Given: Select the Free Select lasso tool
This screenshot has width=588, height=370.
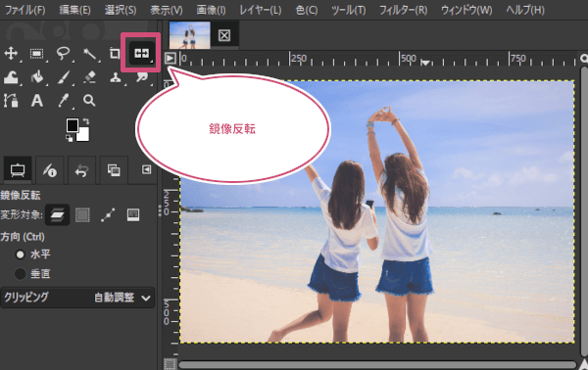Looking at the screenshot, I should click(63, 54).
